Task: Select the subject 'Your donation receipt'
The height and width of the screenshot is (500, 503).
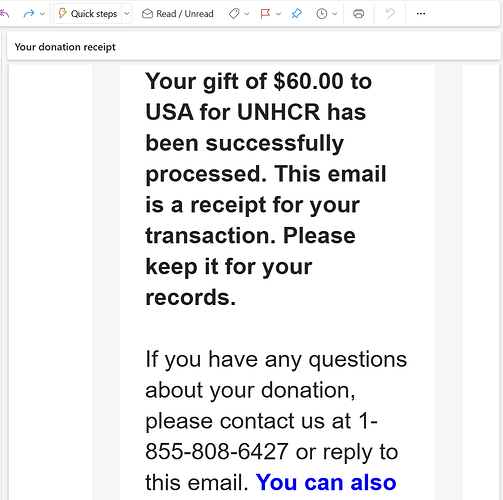Action: (x=65, y=47)
